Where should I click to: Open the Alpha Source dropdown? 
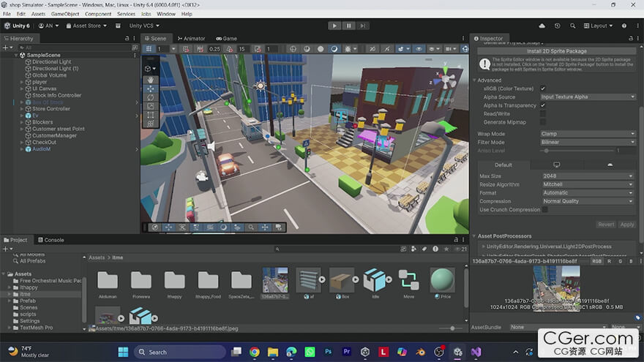click(x=588, y=97)
